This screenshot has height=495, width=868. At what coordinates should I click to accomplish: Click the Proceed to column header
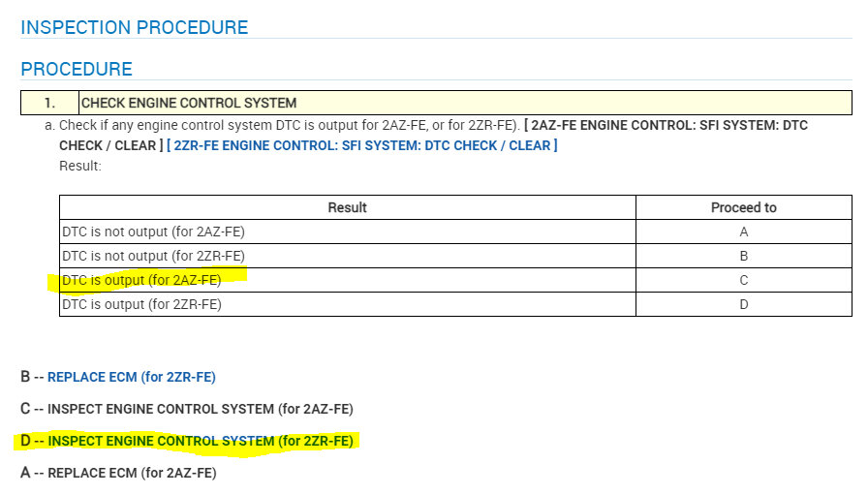coord(743,207)
